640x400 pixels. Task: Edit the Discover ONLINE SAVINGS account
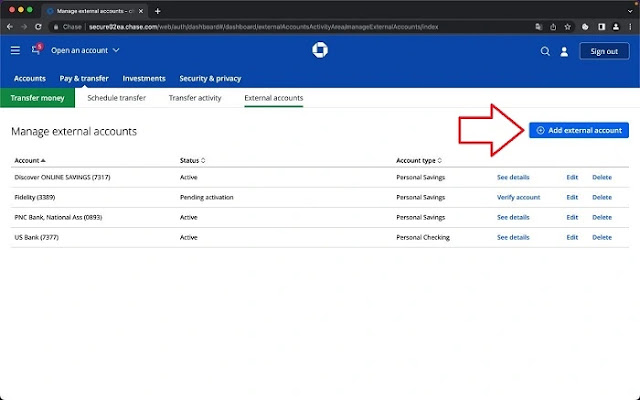coord(572,177)
